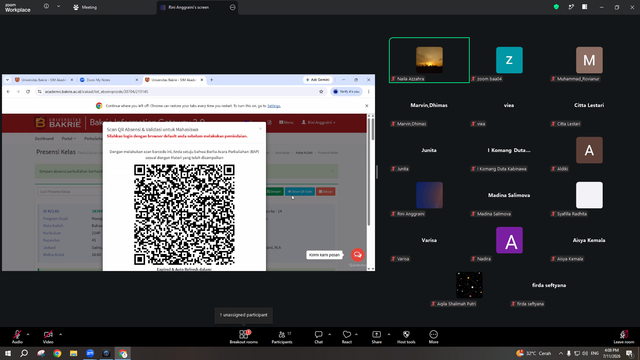Click the green Simpan button in shared browser
This screenshot has width=640, height=360.
coord(274,191)
